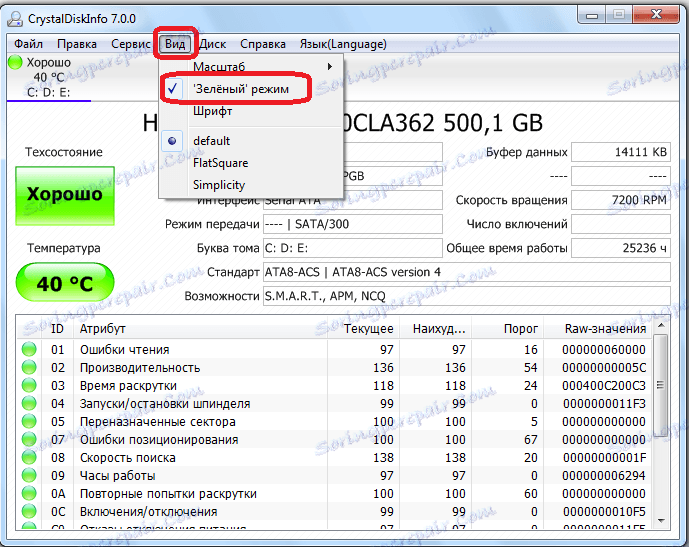Open the Сервис menu
The image size is (689, 547).
[131, 44]
